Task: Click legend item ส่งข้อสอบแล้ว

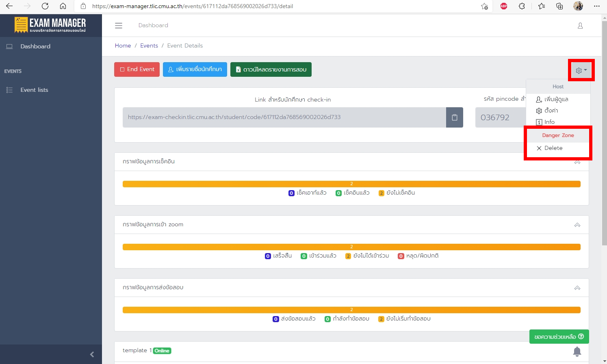Action: (x=294, y=319)
